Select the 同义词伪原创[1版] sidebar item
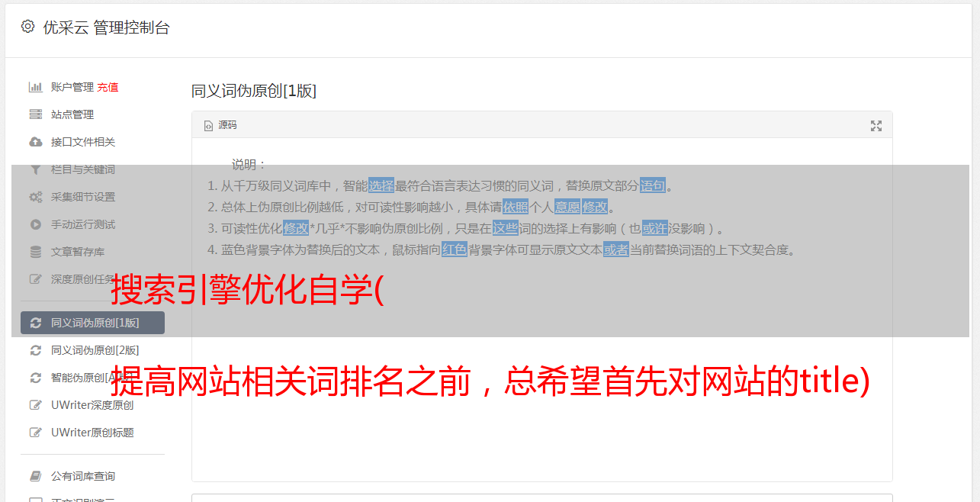 92,323
